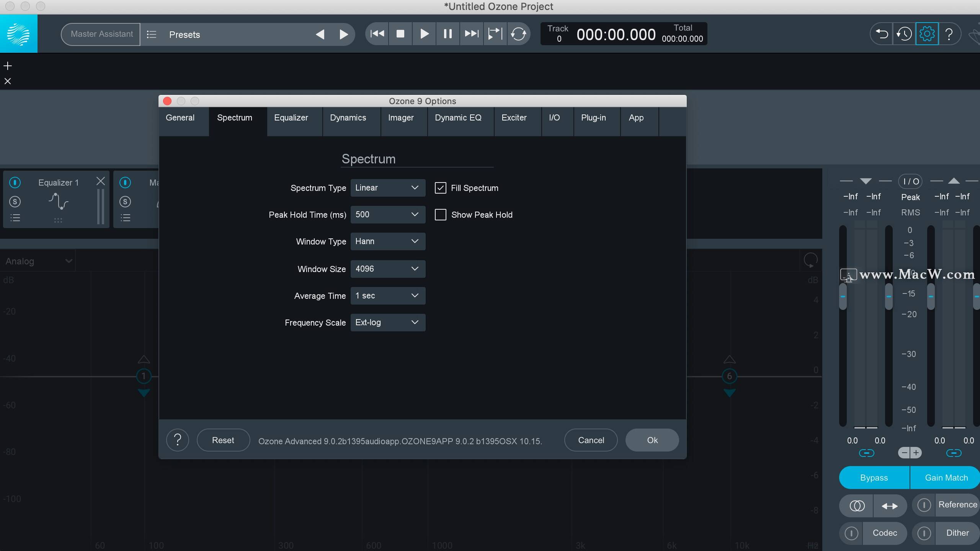Toggle Dither power button

(x=924, y=533)
